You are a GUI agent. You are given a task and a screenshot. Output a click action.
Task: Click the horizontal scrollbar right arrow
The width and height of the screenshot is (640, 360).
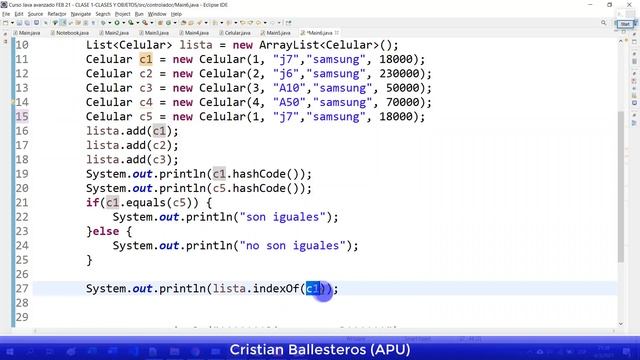point(614,330)
